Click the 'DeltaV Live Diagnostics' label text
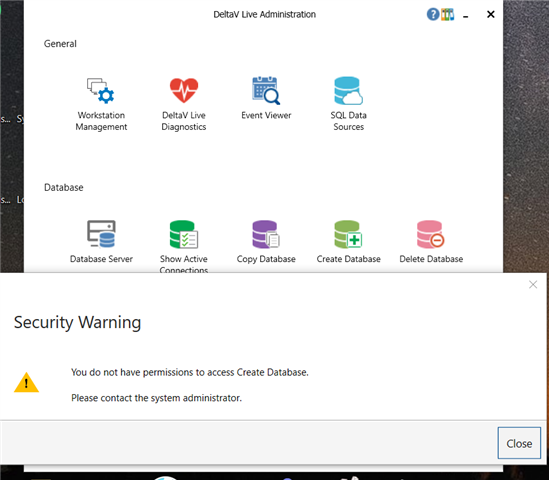 (184, 121)
